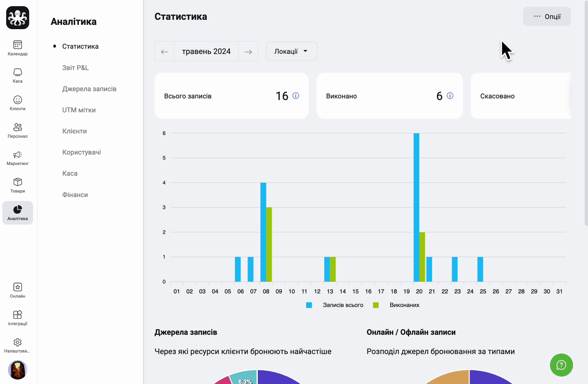The image size is (588, 384).
Task: Click info icon next to Всього записів
Action: click(296, 96)
